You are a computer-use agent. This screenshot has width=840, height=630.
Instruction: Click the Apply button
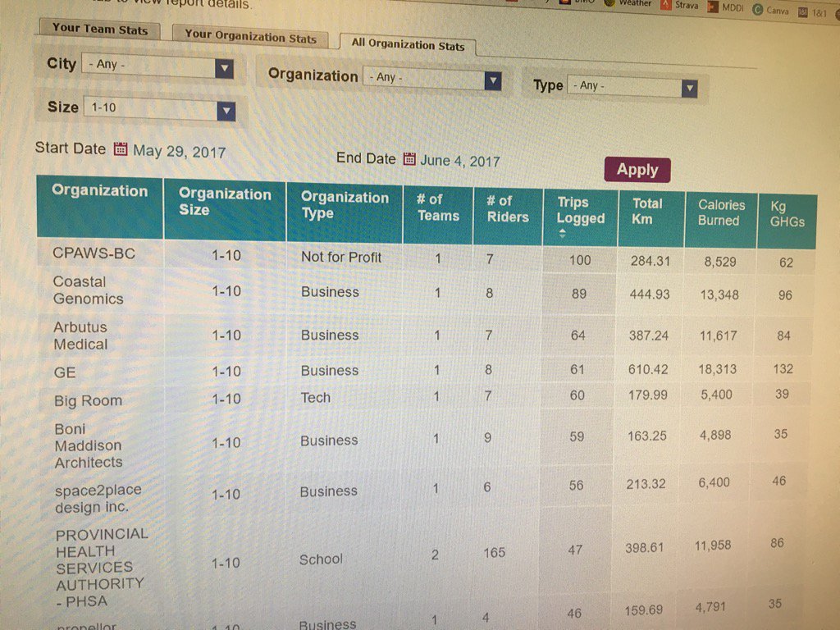click(x=637, y=170)
